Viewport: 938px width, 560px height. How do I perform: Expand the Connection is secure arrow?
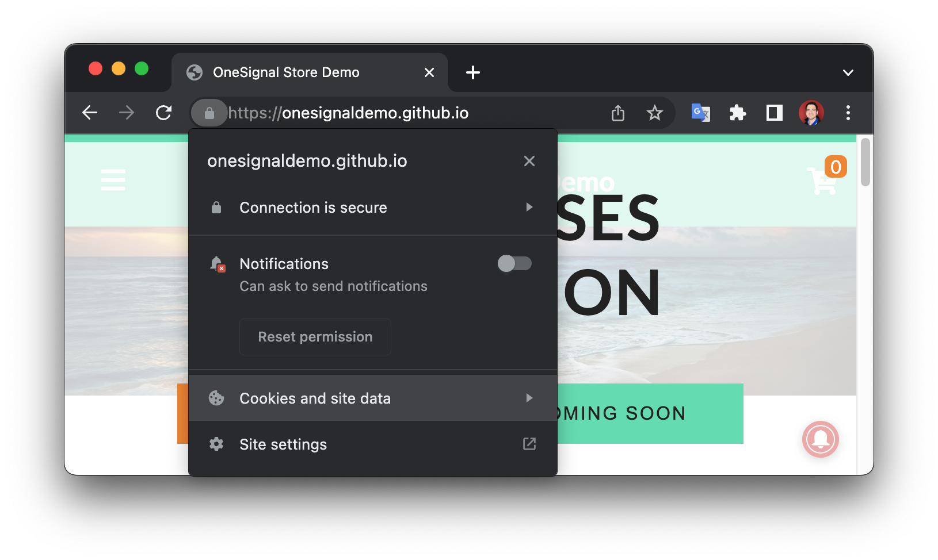529,207
